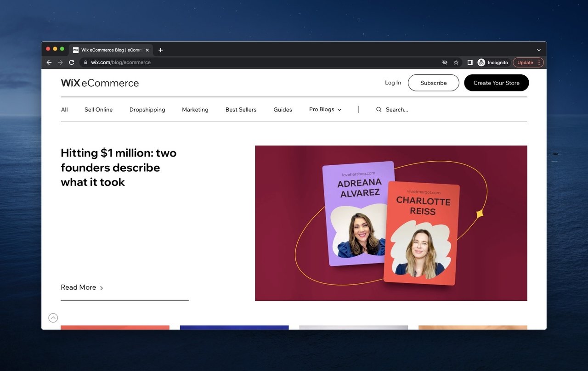Open the Dropshipping category

147,110
